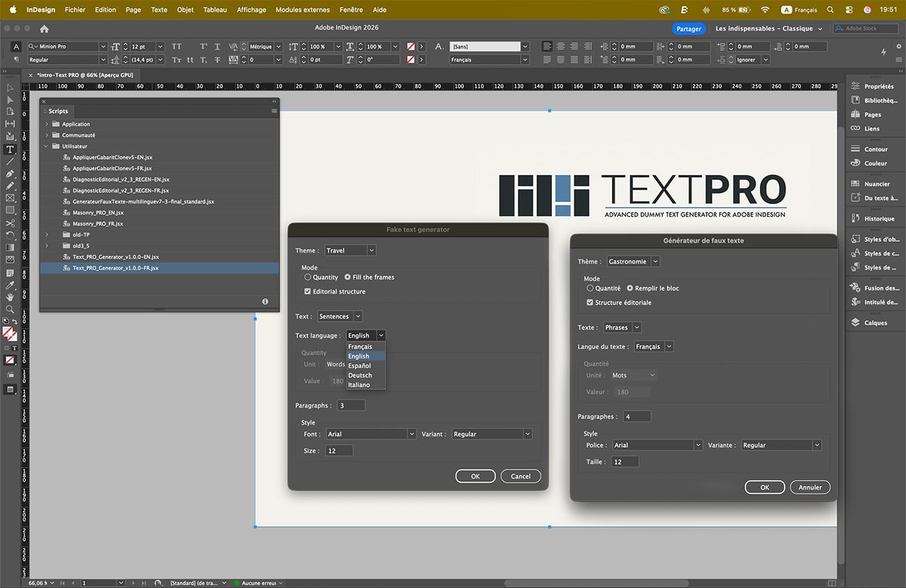906x588 pixels.
Task: Click the Hand tool
Action: click(10, 297)
